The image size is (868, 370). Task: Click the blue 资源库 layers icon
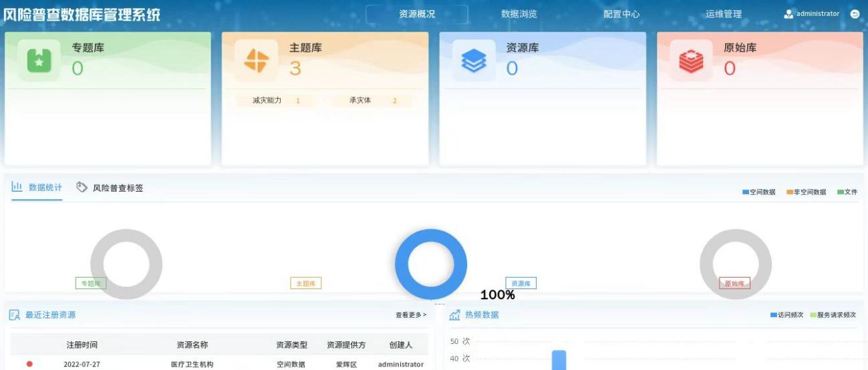(474, 61)
